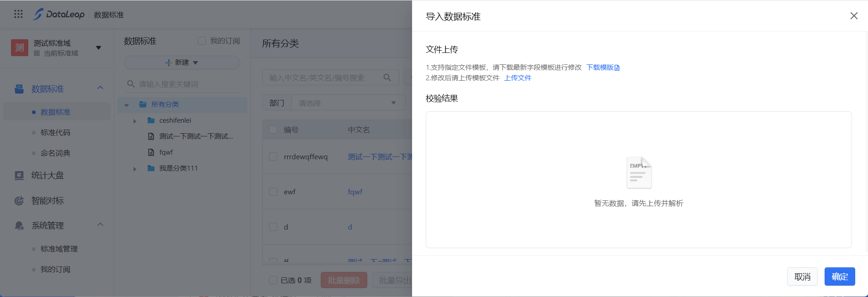The width and height of the screenshot is (868, 297).
Task: Open 我的订阅 in sidebar
Action: tap(56, 269)
